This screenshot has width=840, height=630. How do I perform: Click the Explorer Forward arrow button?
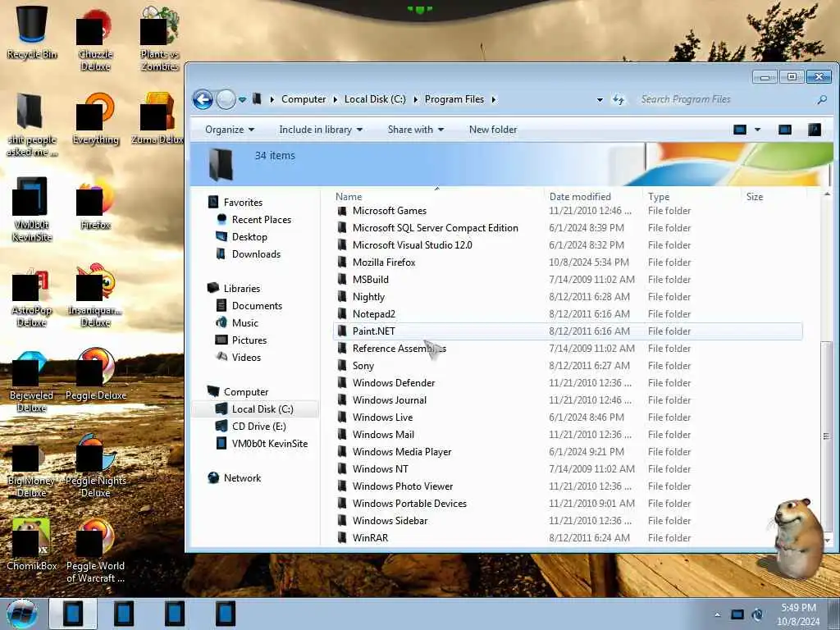click(x=226, y=99)
